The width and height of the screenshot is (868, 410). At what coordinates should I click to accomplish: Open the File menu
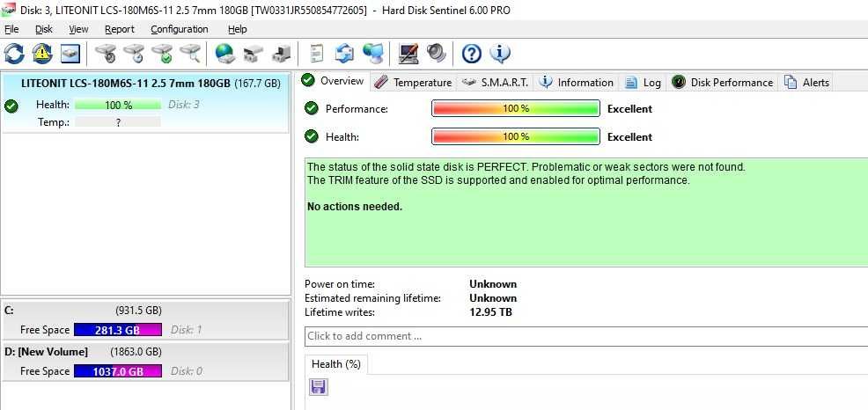[11, 29]
